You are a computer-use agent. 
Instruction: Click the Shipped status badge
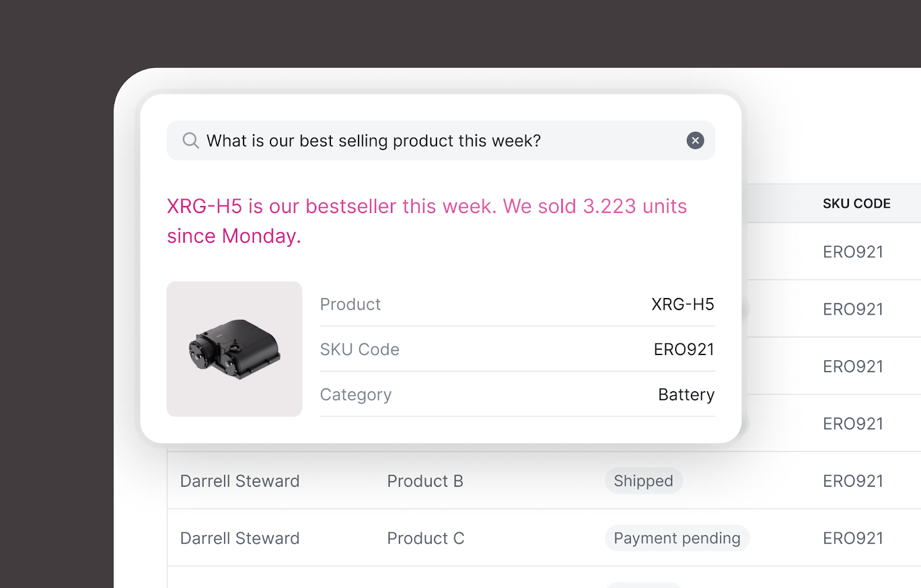tap(644, 480)
